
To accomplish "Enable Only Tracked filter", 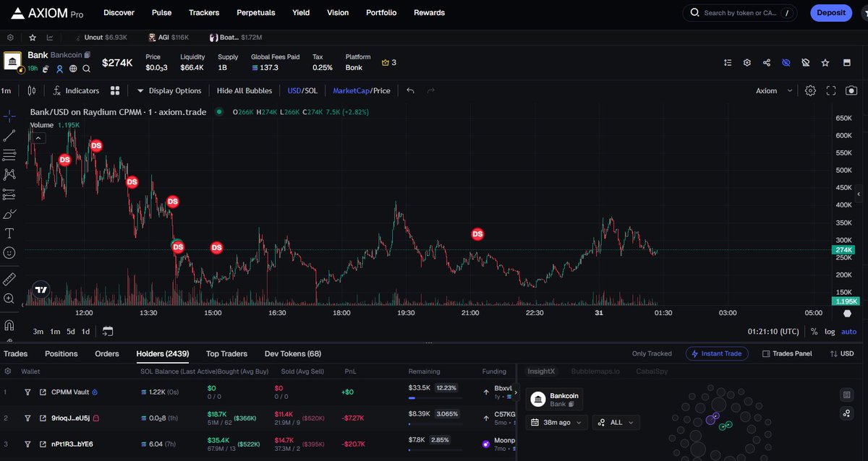I will click(x=652, y=353).
